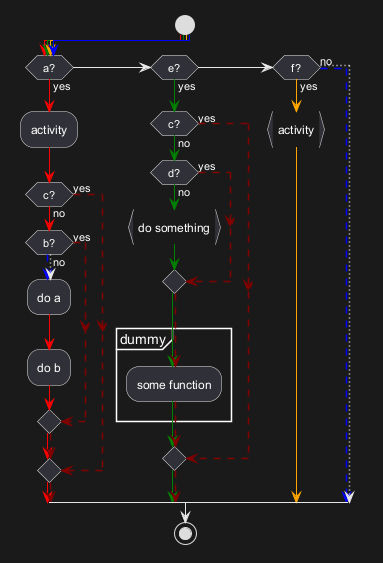This screenshot has width=383, height=563.
Task: Click the 'do b' activity box
Action: [49, 367]
